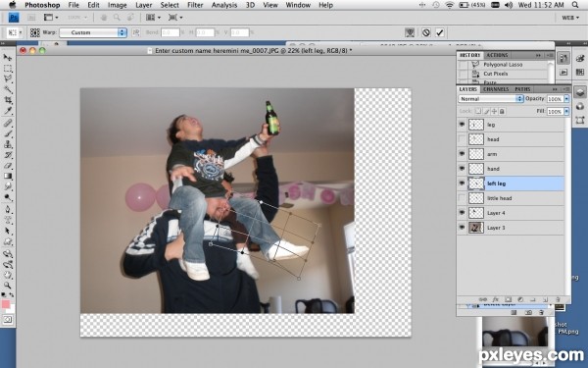
Task: Toggle Quick Mask mode
Action: (x=8, y=320)
